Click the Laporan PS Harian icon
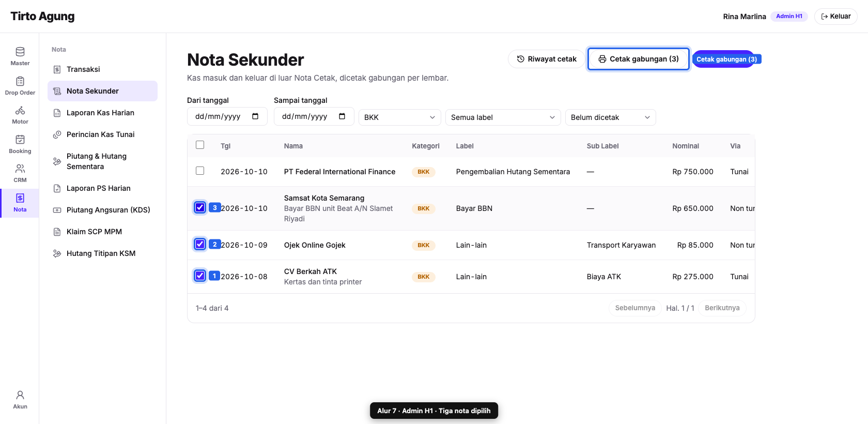Viewport: 868px width, 424px height. (57, 188)
